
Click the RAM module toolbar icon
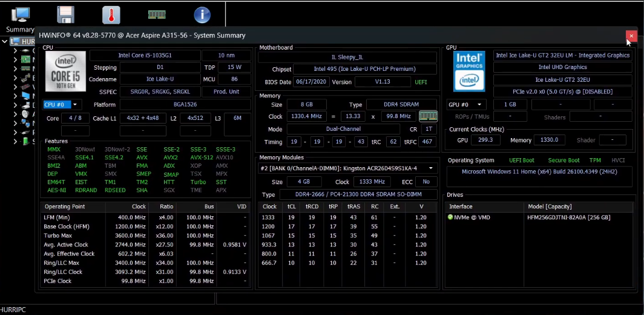coord(157,15)
